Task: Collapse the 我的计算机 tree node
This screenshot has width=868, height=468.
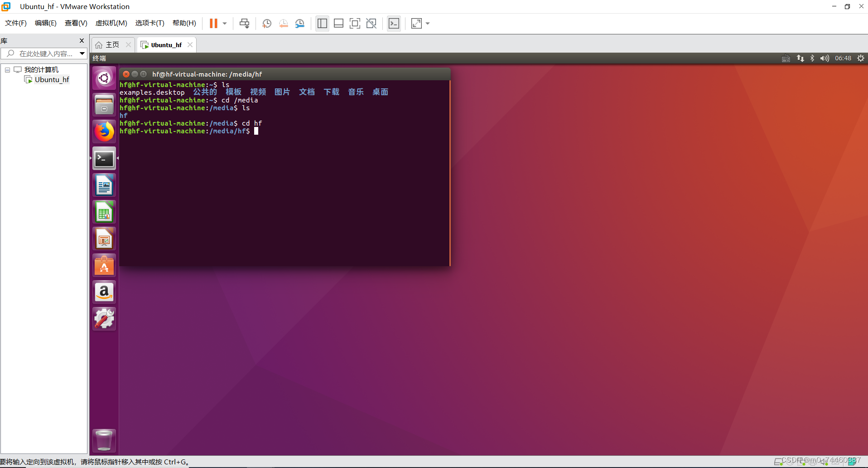Action: pos(8,70)
